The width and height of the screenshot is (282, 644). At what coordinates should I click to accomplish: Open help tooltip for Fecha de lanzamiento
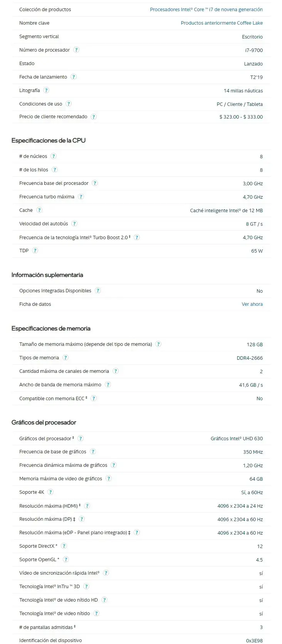coord(74,77)
